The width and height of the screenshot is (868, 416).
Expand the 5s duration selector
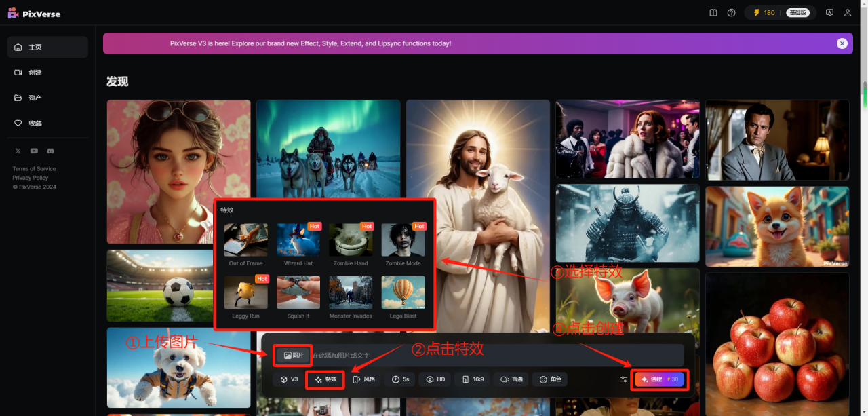tap(400, 379)
